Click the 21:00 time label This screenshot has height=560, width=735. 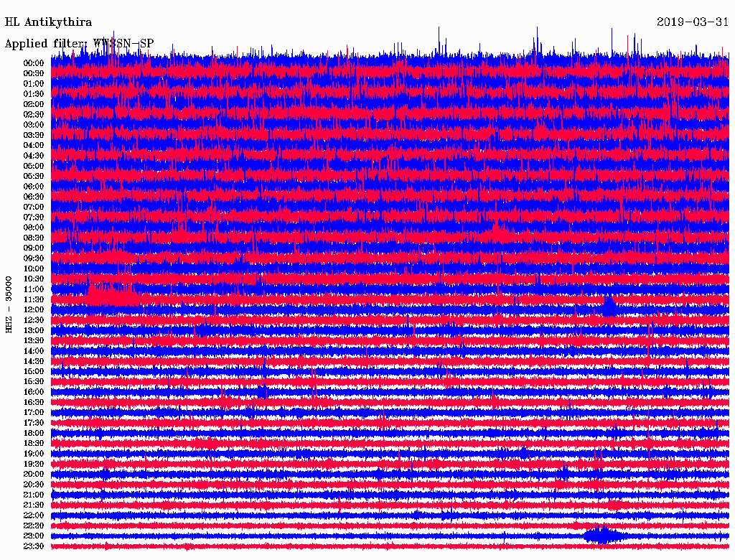coord(34,495)
